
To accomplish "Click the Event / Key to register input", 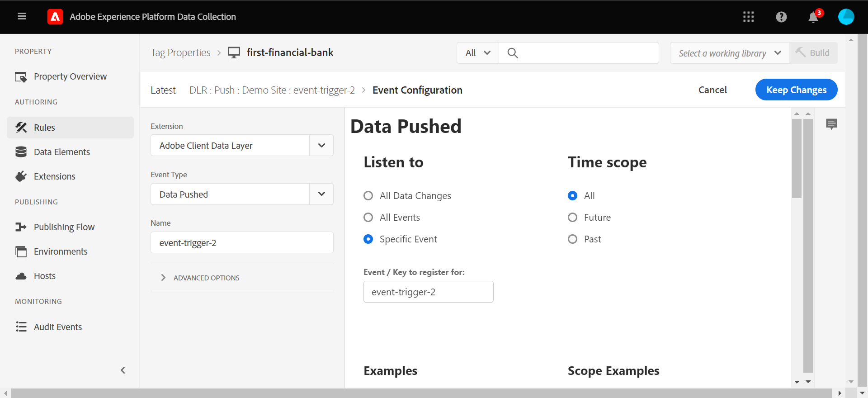I will coord(428,292).
